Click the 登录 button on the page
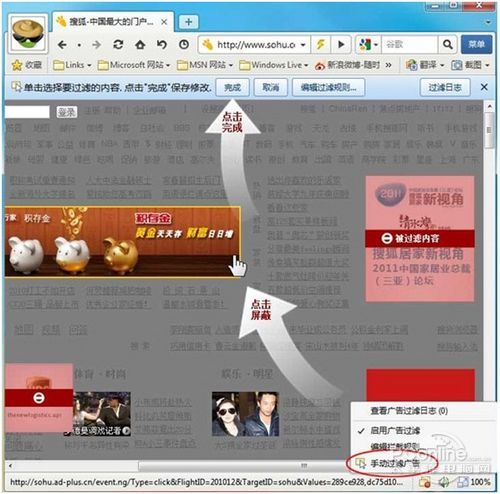The height and width of the screenshot is (494, 500). pyautogui.click(x=66, y=112)
